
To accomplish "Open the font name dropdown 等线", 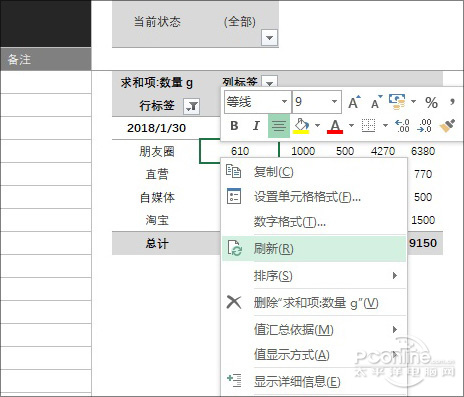I will [x=284, y=102].
